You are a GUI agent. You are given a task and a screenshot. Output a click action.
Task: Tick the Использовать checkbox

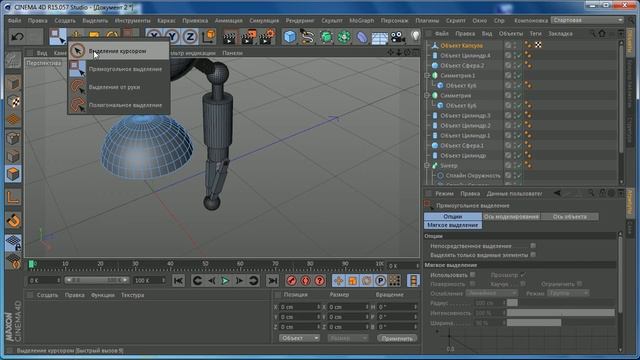[x=473, y=275]
